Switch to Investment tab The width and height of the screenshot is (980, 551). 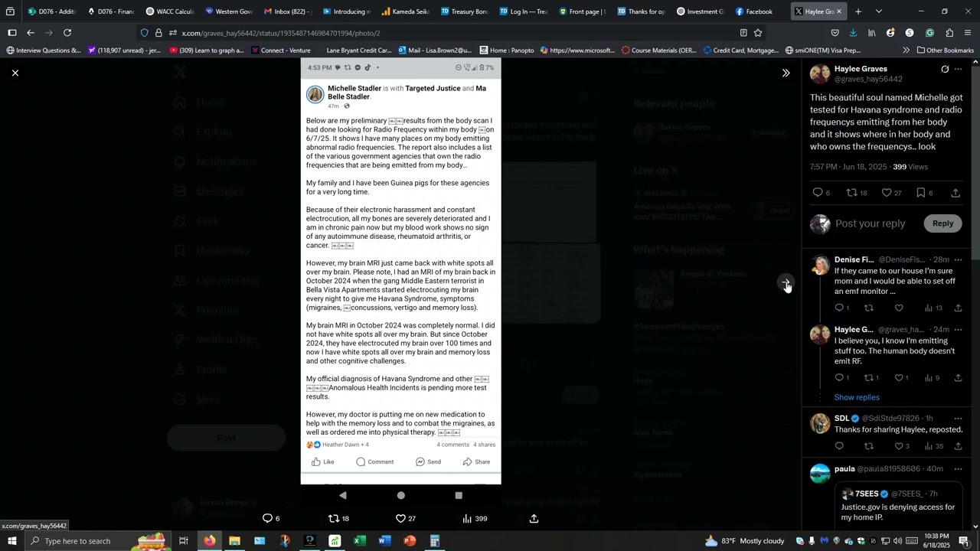[x=699, y=11]
